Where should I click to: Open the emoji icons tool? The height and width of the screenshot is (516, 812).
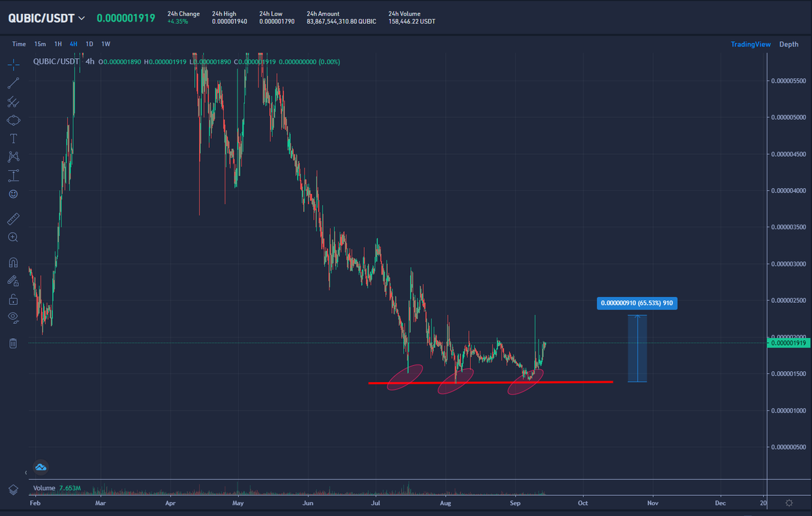[14, 194]
